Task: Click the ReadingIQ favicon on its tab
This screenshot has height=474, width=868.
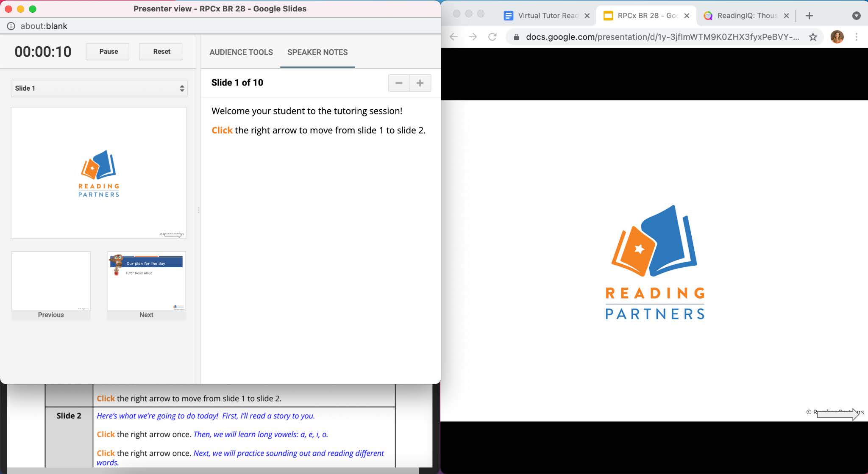Action: 708,16
